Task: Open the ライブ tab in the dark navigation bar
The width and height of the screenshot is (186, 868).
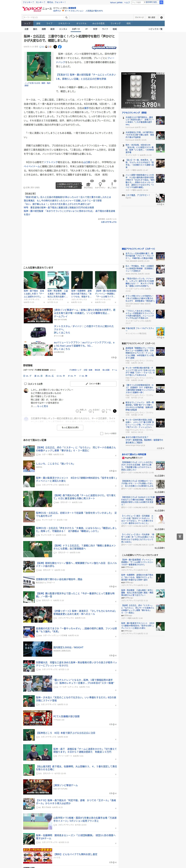Action: pyautogui.click(x=49, y=24)
